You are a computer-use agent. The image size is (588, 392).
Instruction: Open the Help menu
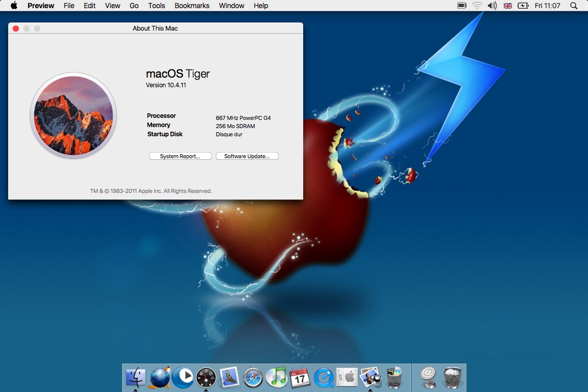pyautogui.click(x=261, y=6)
